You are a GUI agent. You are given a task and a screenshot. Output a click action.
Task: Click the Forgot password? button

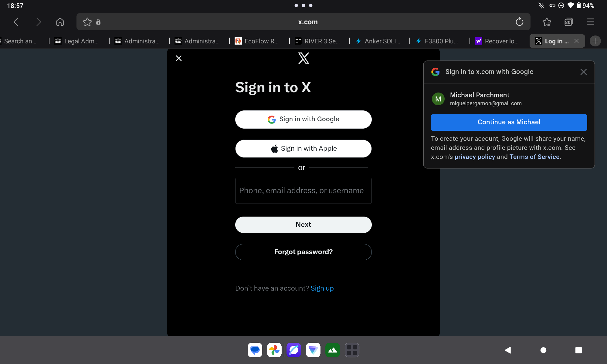303,252
